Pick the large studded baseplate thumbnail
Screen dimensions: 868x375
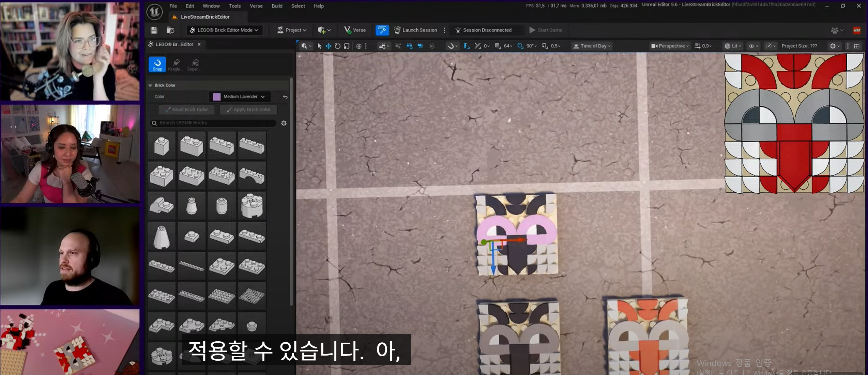pyautogui.click(x=252, y=296)
